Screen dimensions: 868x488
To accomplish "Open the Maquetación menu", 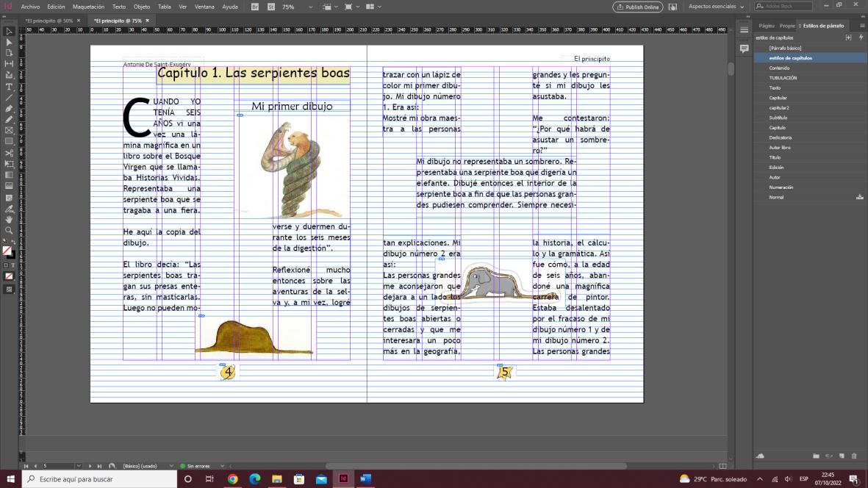I will [89, 7].
